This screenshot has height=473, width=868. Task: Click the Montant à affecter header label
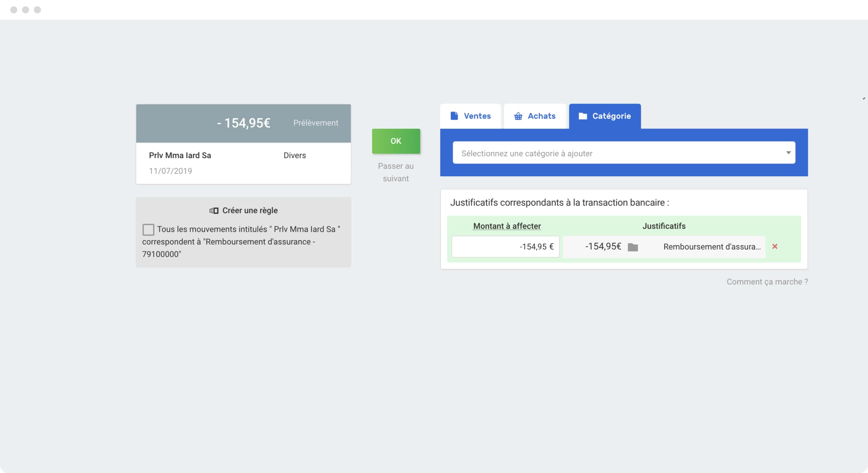tap(507, 226)
